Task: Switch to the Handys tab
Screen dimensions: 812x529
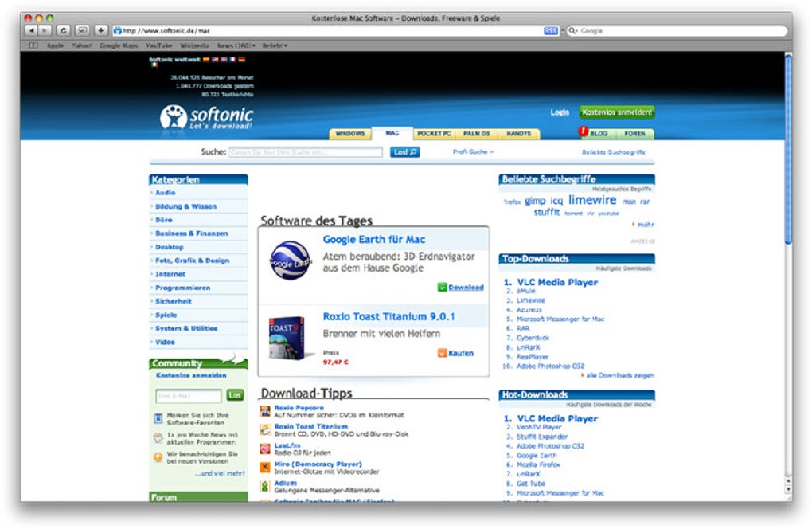Action: (x=518, y=134)
